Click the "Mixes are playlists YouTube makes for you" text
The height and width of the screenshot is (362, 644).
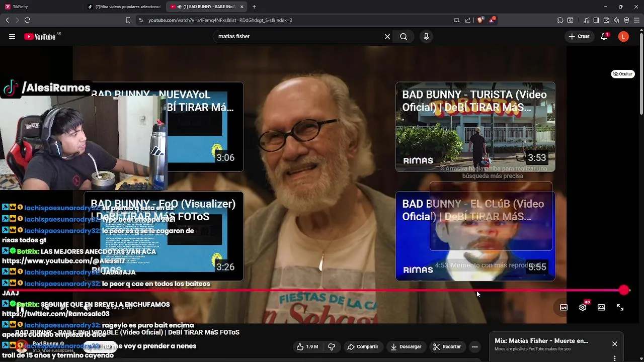pos(532,349)
